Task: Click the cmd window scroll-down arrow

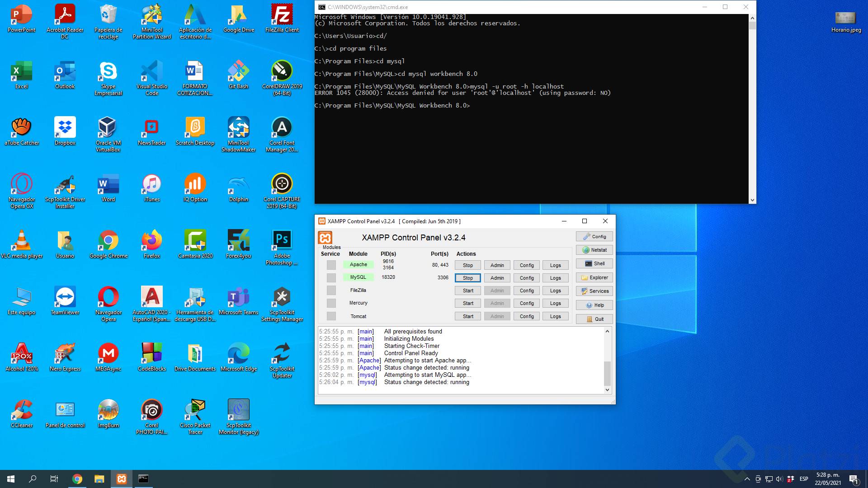Action: click(752, 200)
